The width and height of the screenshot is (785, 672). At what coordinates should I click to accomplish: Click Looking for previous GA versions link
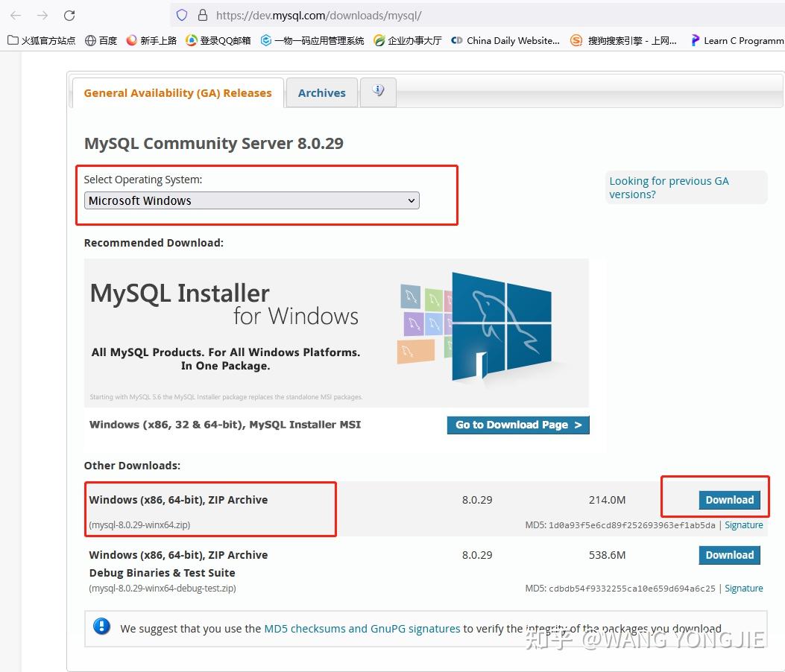[669, 188]
